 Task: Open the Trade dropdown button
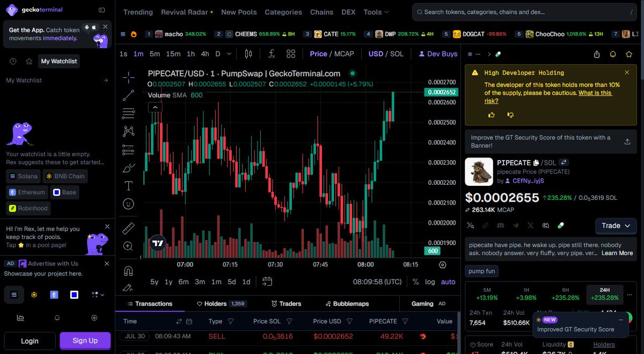coord(616,226)
